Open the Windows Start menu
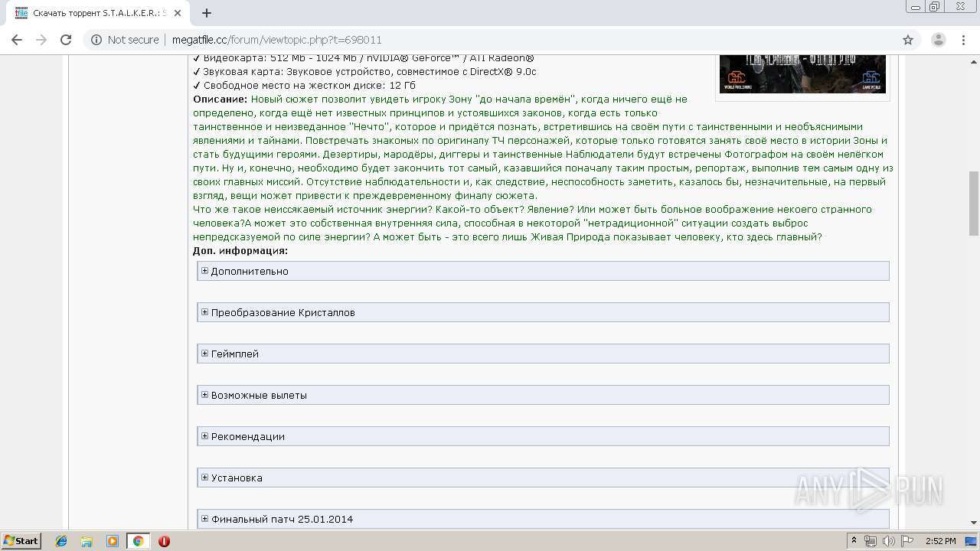Image resolution: width=980 pixels, height=551 pixels. (x=21, y=541)
